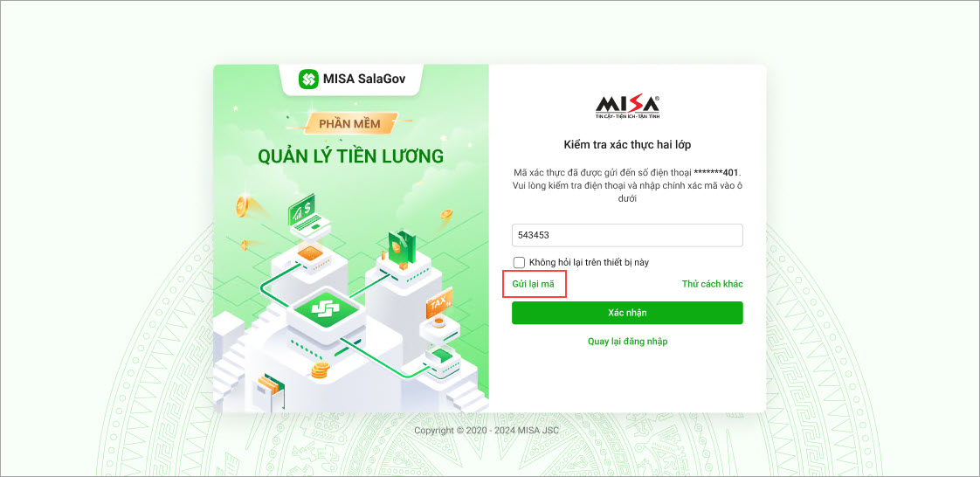Go back via 'Quay lại đăng nhập'
Viewport: 980px width, 477px height.
pyautogui.click(x=627, y=342)
